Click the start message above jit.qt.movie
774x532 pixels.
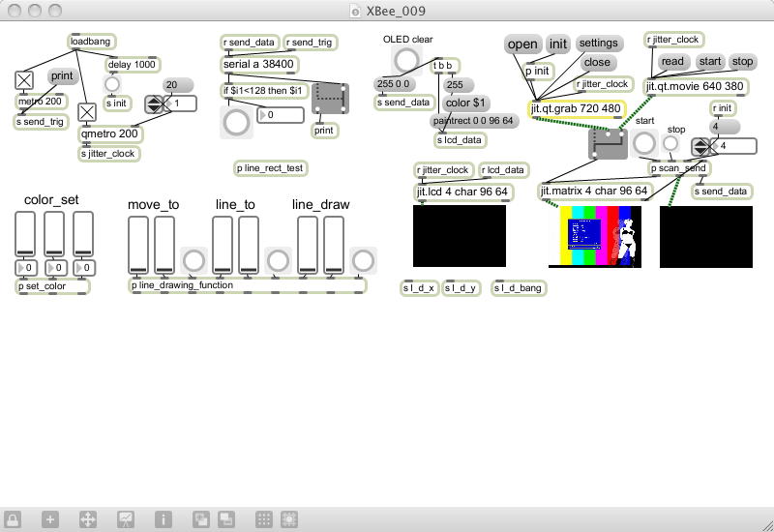click(x=710, y=62)
